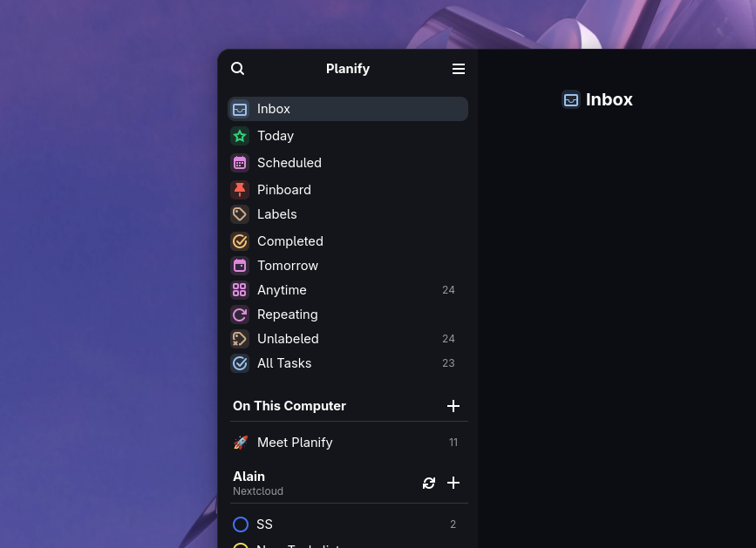
Task: Open the Meet Planify rocket project
Action: point(295,442)
